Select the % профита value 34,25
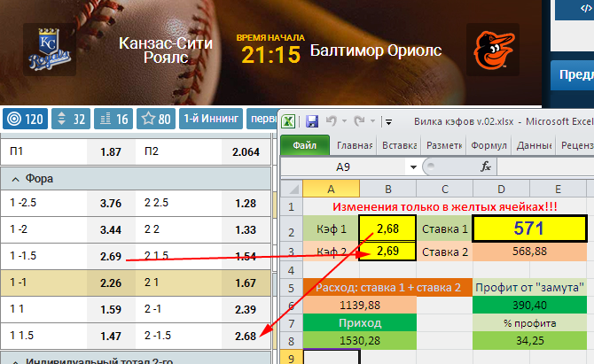This screenshot has height=364, width=594. 529,341
